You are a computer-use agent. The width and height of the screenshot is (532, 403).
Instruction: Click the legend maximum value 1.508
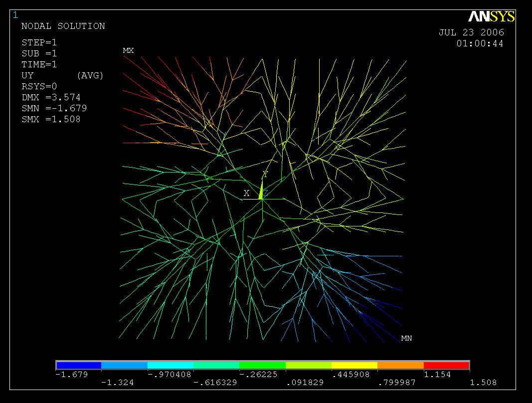[483, 383]
